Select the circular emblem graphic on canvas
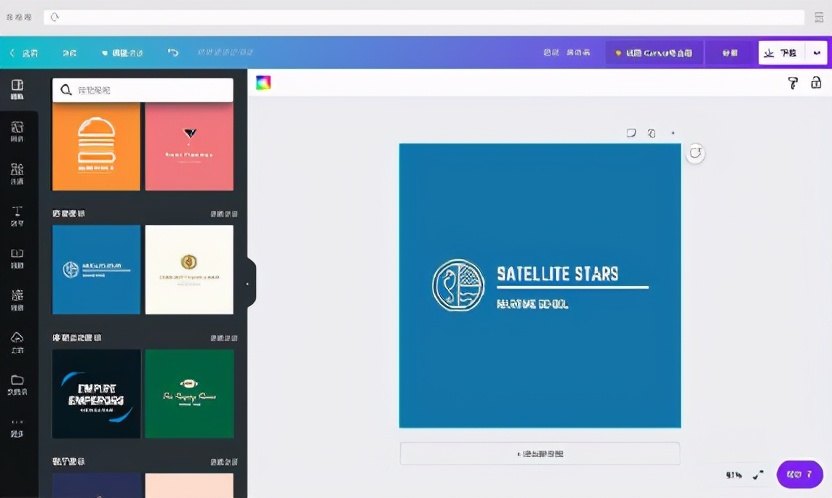 pos(458,285)
